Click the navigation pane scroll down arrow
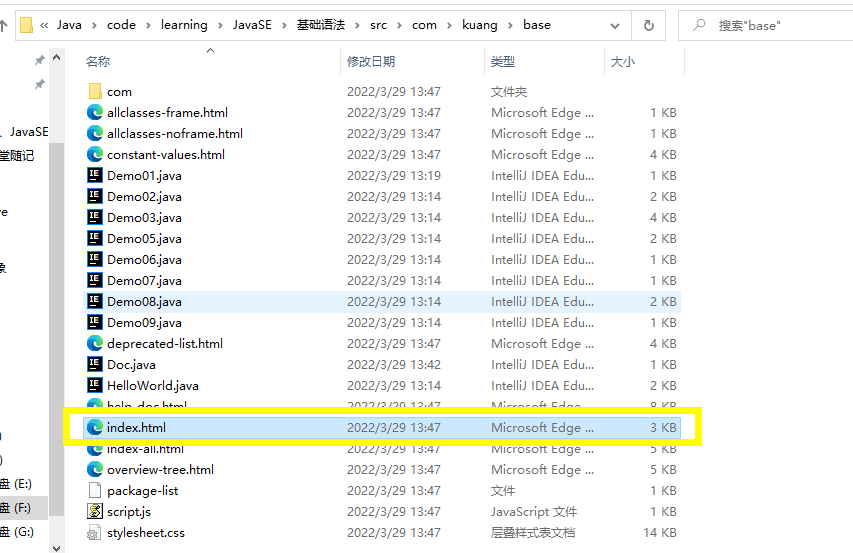The image size is (853, 553). (x=57, y=547)
